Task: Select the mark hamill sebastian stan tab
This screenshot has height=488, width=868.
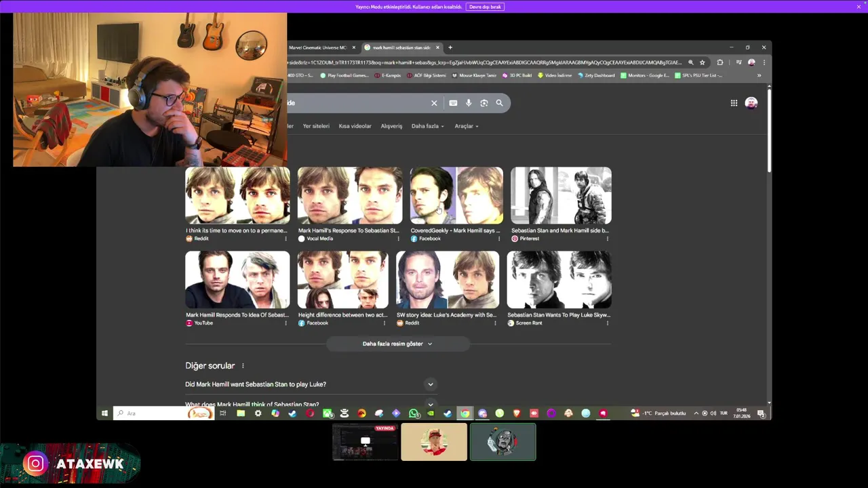Action: [x=401, y=47]
